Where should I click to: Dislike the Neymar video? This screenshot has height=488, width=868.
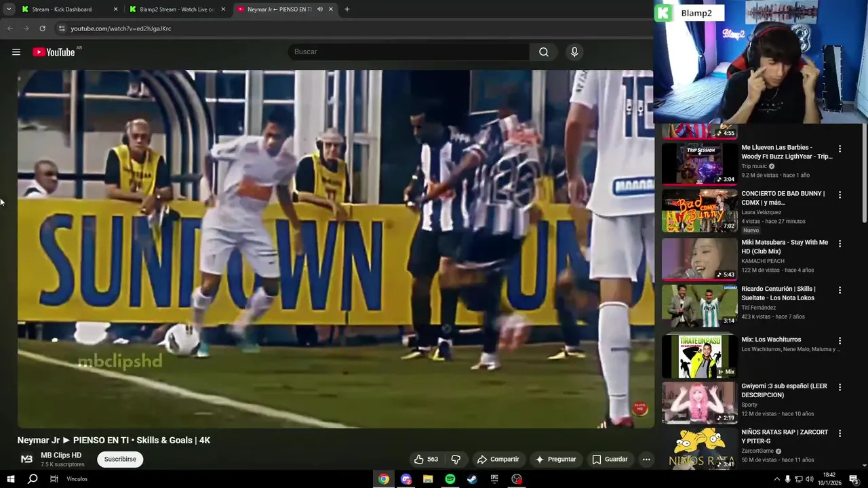[x=456, y=460]
